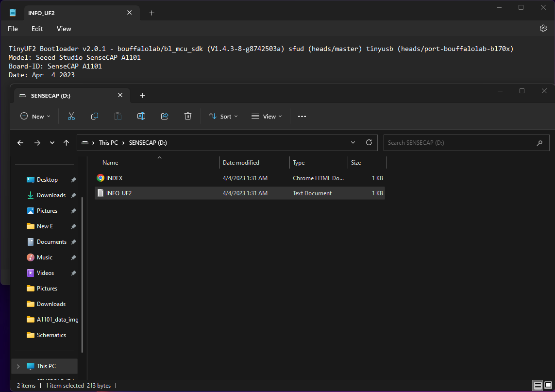Click the Search SENSECAP (D:) field
Viewport: 555px width, 392px height.
(x=461, y=143)
